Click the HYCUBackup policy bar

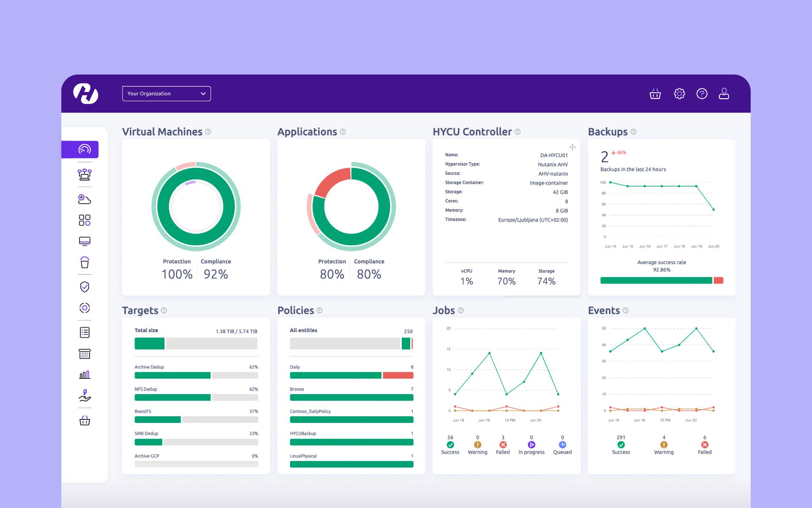(x=351, y=442)
